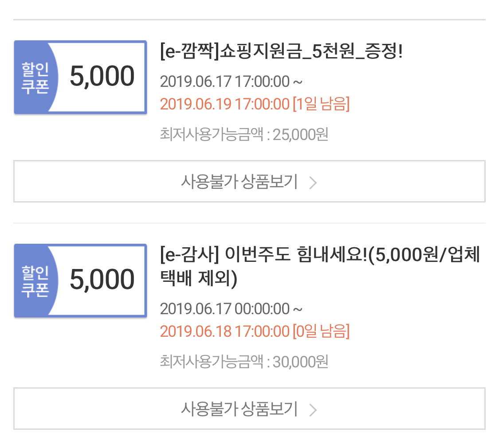Open 사용불가 상품보기 for the e-감사 coupon
Viewport: 499px width, 448px height.
[240, 409]
